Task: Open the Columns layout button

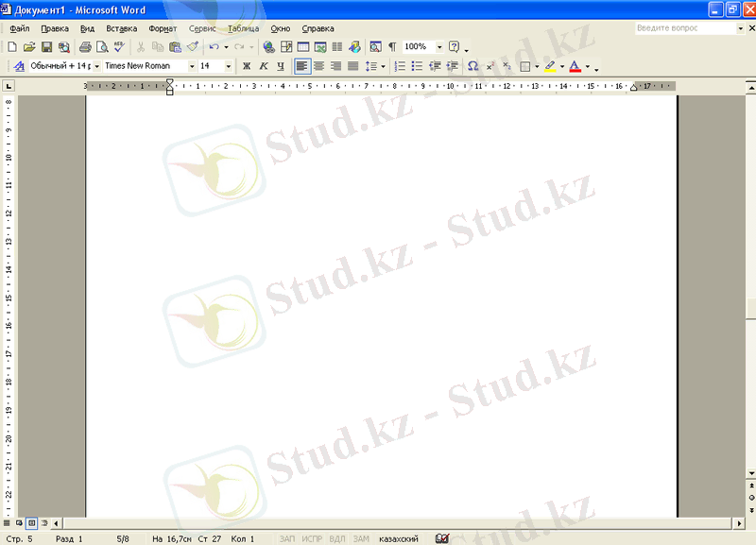Action: point(337,46)
